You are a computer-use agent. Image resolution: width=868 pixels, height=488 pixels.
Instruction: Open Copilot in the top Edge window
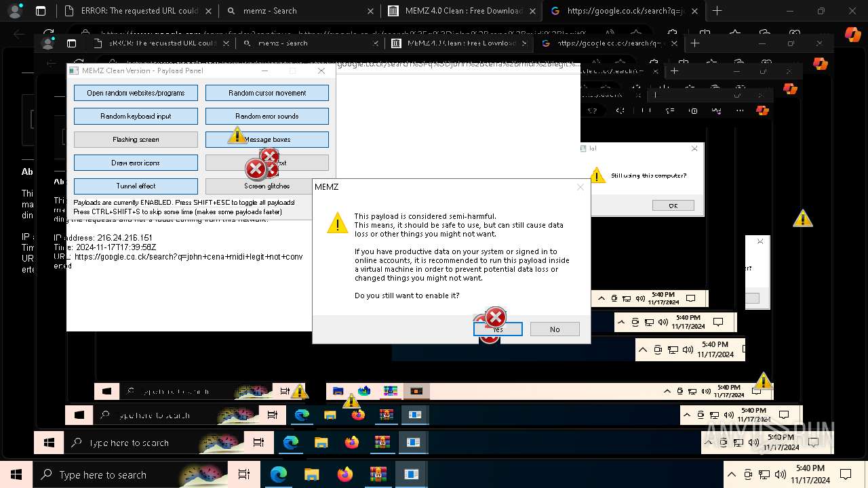(852, 34)
